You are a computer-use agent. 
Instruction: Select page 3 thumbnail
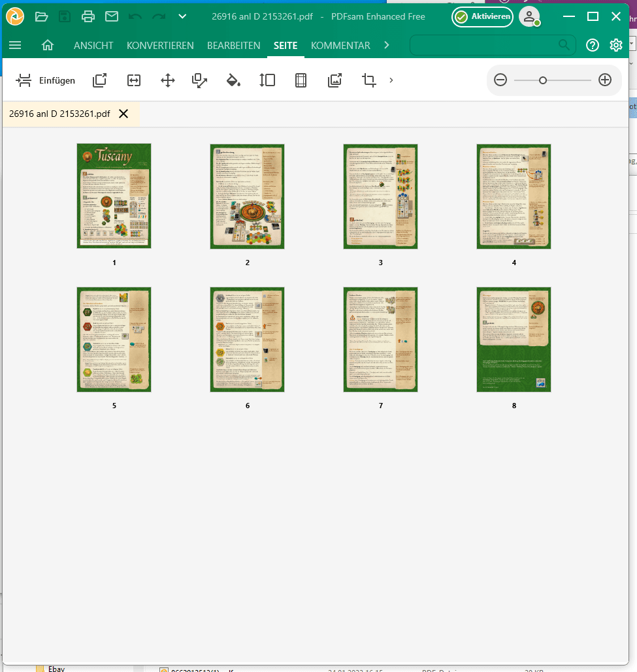point(381,196)
